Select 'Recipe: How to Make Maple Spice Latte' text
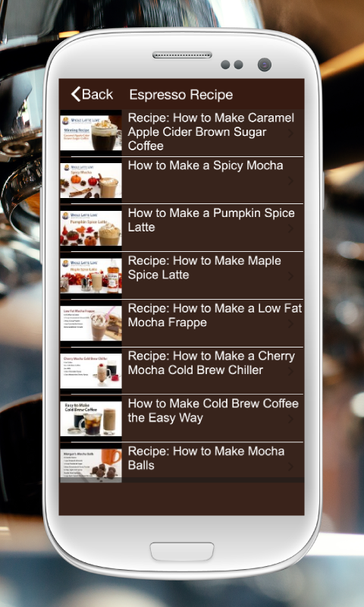Image resolution: width=364 pixels, height=607 pixels. [x=205, y=268]
